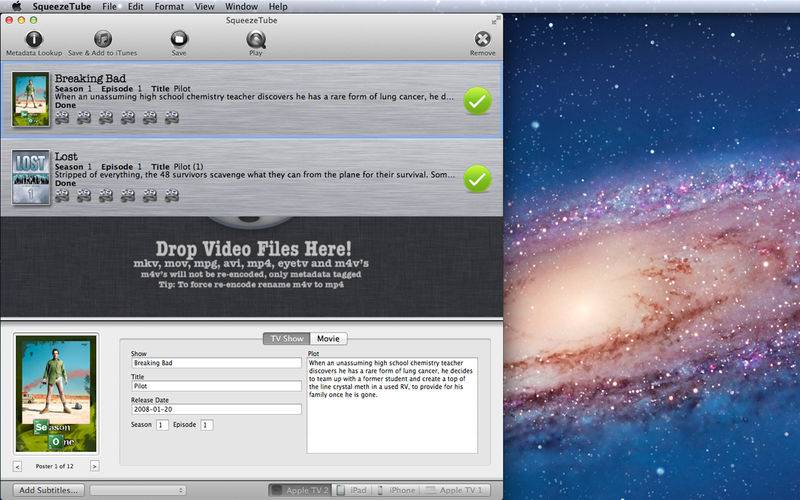Click the last camera icon in Lost row

click(172, 195)
